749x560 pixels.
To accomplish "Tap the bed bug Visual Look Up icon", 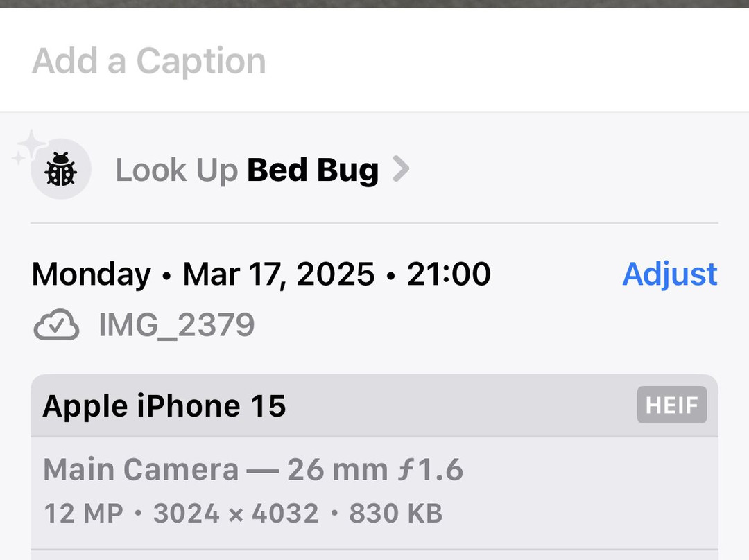I will [61, 169].
